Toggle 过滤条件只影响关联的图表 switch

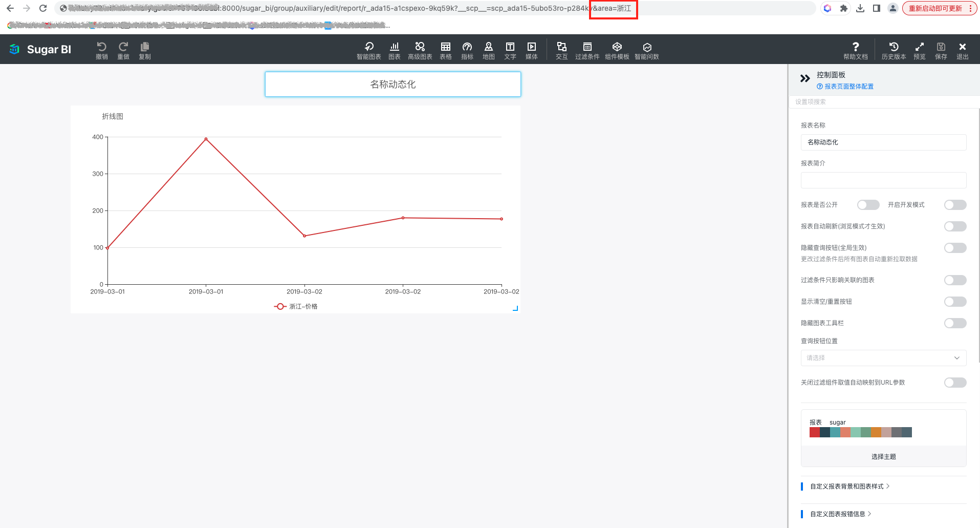pos(955,280)
